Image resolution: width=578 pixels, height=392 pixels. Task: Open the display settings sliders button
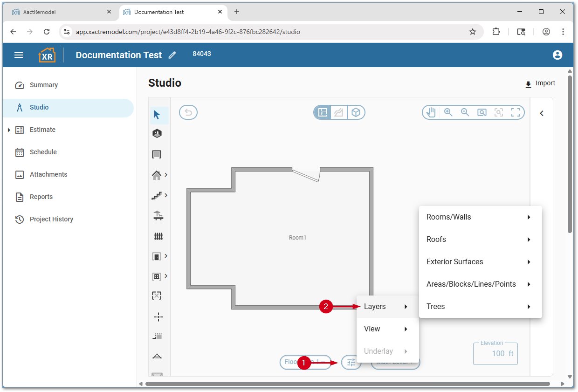[x=351, y=362]
